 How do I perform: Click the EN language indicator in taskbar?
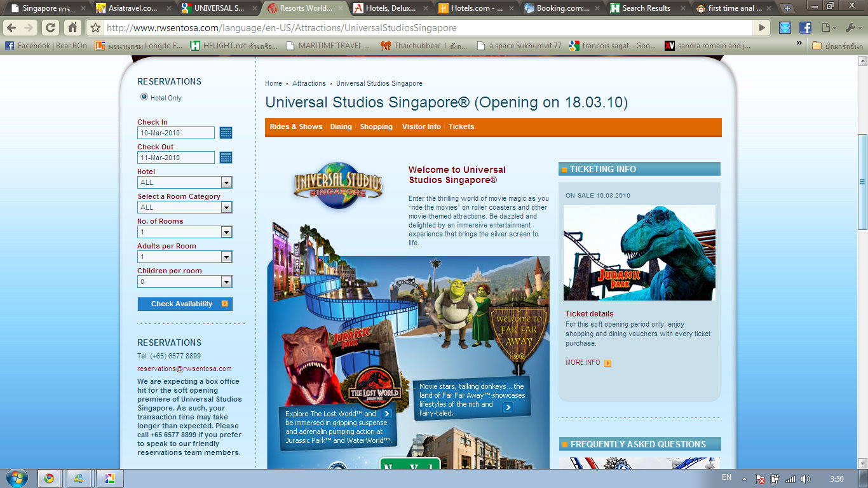point(726,477)
